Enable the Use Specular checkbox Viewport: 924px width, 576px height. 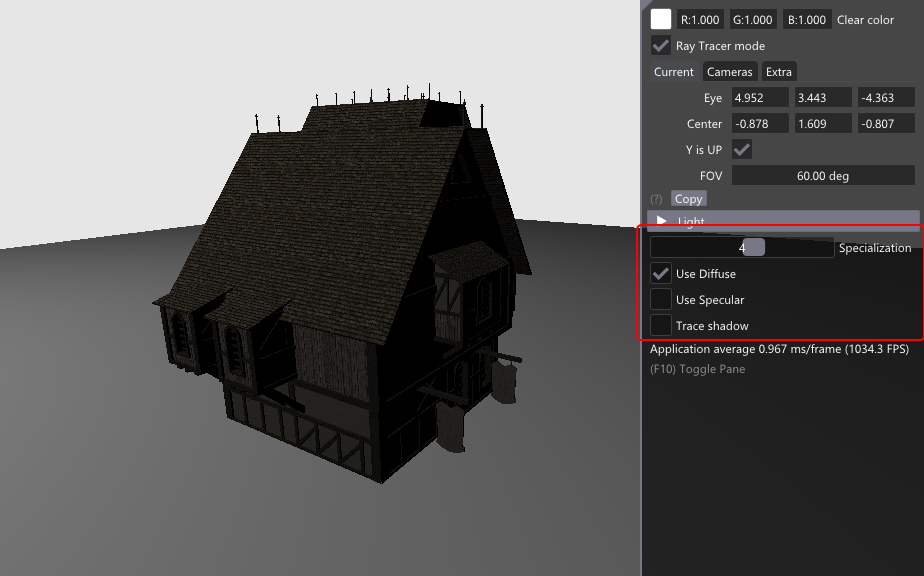tap(661, 300)
